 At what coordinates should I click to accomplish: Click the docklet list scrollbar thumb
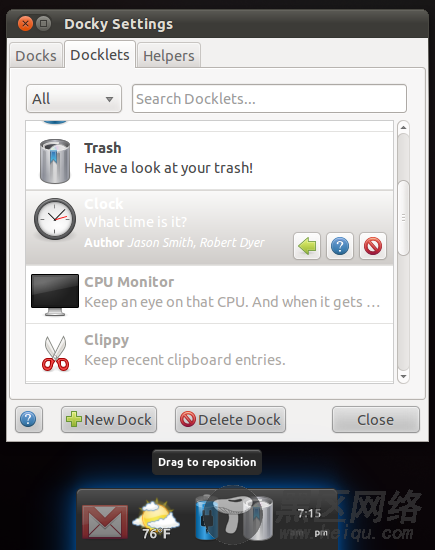click(x=403, y=218)
